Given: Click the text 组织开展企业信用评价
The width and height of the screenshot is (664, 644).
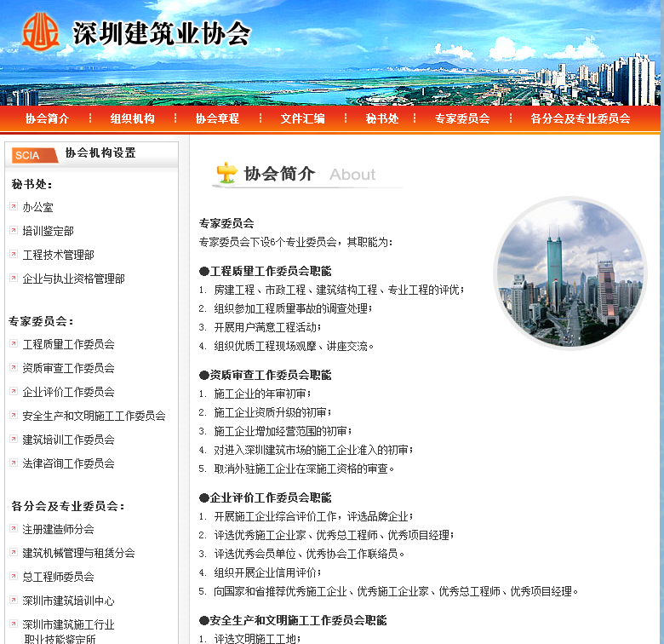Looking at the screenshot, I should [x=265, y=572].
